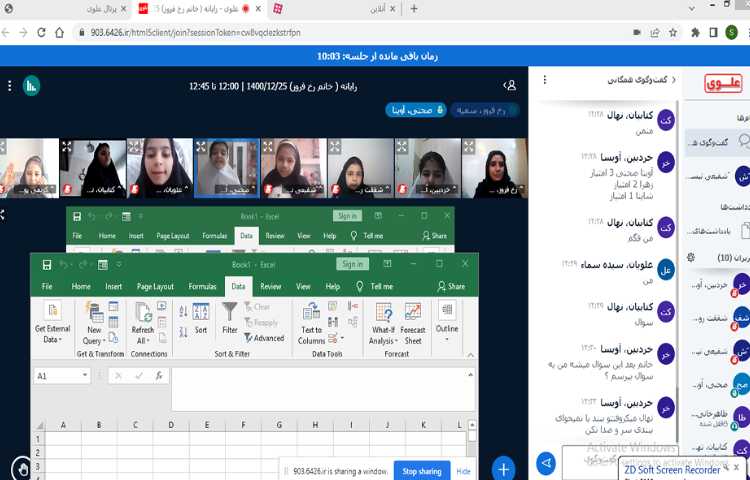Click Remove Duplicates icon in Data Tools

[x=333, y=322]
